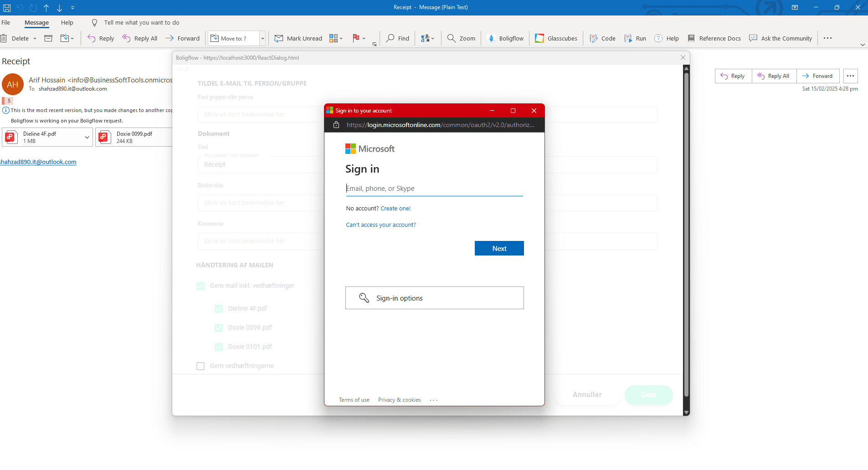This screenshot has width=868, height=470.
Task: Open the Translate dropdown
Action: (x=427, y=38)
